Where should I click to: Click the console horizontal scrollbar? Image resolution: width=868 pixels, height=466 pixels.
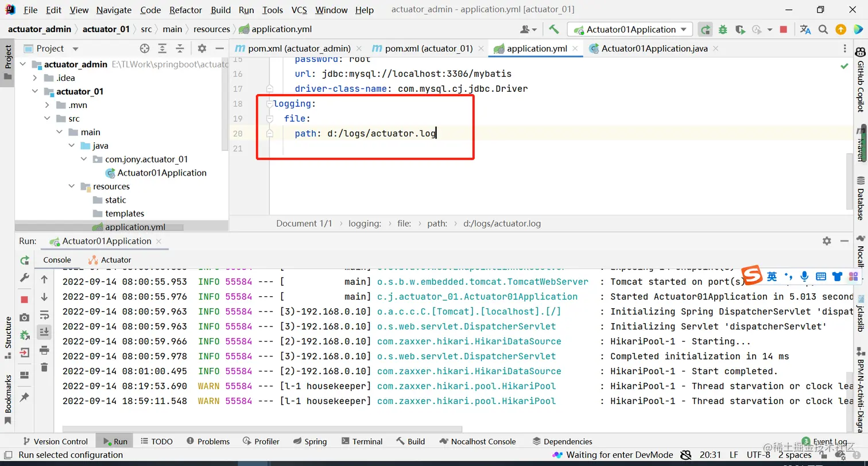(262, 429)
